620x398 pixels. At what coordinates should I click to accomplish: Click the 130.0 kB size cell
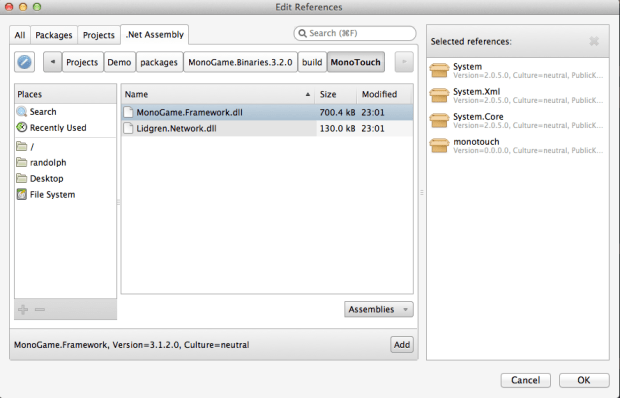(x=337, y=128)
